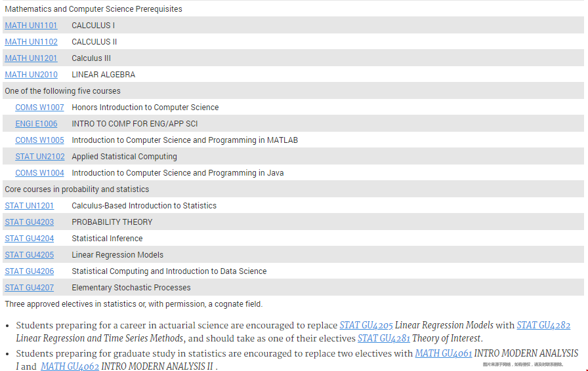Image resolution: width=588 pixels, height=371 pixels.
Task: Open MATH UN1201 Calculus III link
Action: point(31,58)
